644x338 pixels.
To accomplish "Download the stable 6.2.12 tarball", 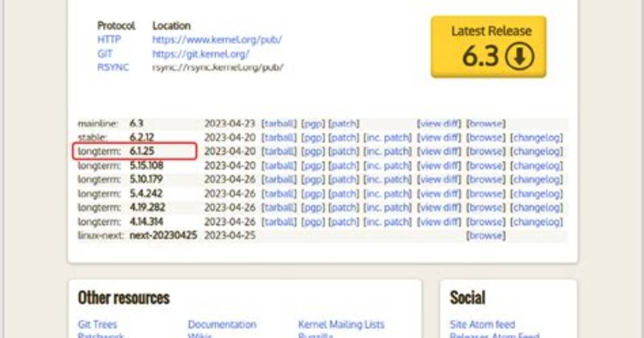I will pos(279,137).
